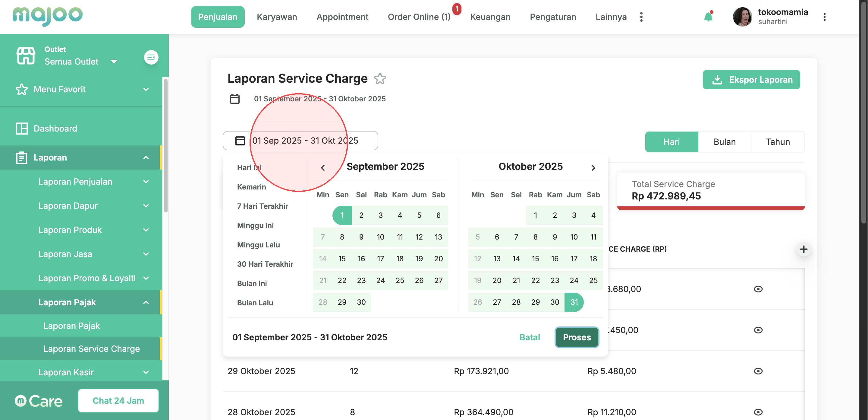This screenshot has width=868, height=420.
Task: Open the Keuangan top menu
Action: [490, 17]
